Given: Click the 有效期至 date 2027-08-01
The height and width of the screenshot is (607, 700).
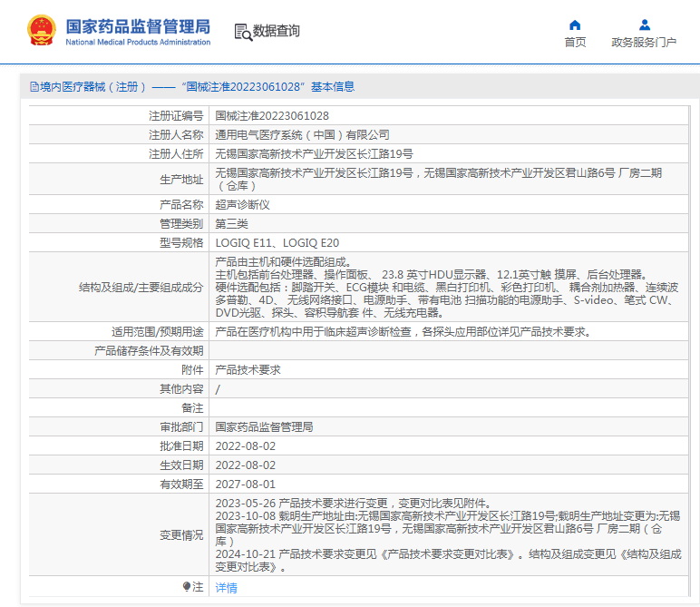Looking at the screenshot, I should click(245, 485).
